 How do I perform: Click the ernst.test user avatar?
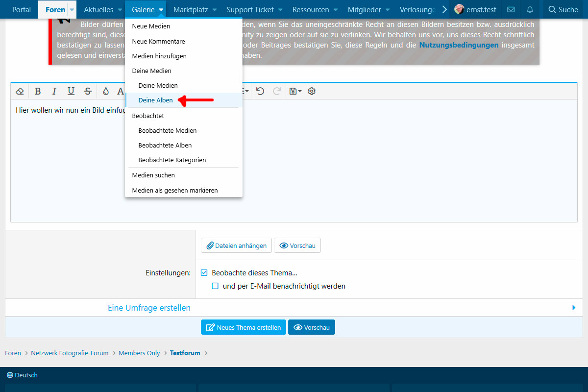(459, 9)
